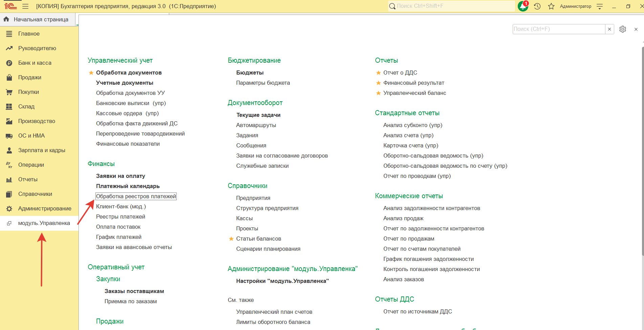Select Главное section in sidebar
Image resolution: width=644 pixels, height=330 pixels.
click(29, 34)
